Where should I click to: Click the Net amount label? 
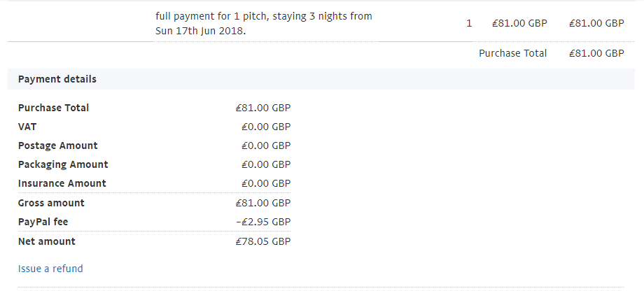(x=46, y=241)
